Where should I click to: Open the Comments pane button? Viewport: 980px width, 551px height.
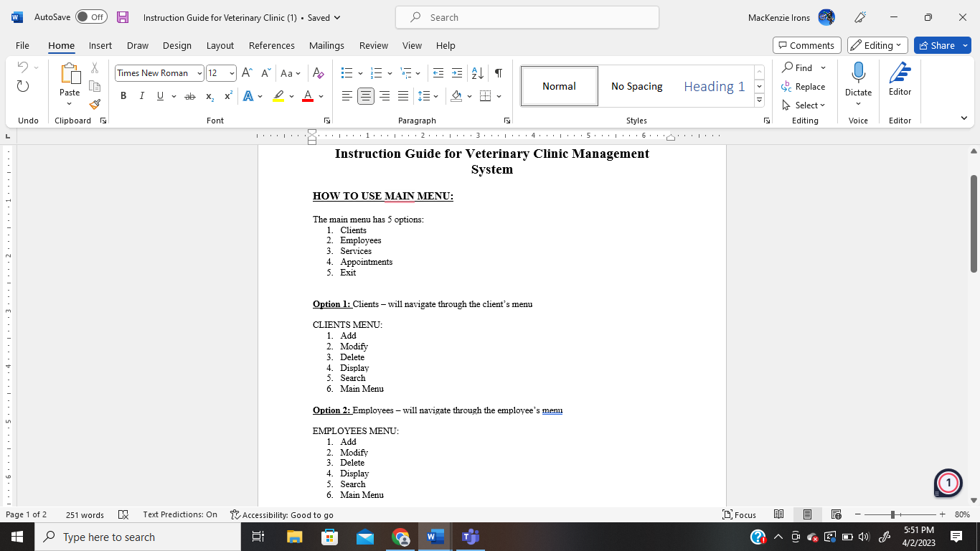(x=806, y=45)
